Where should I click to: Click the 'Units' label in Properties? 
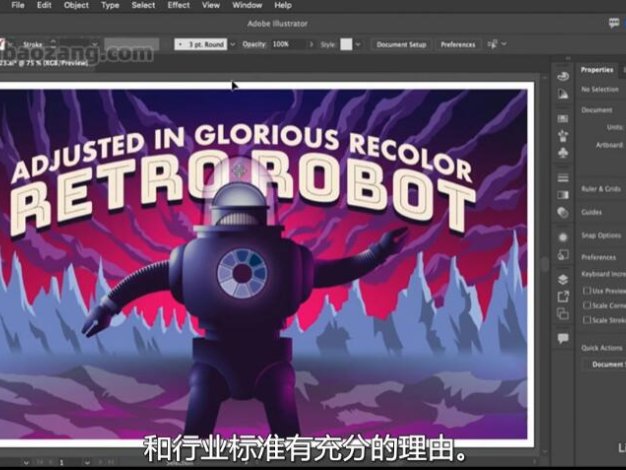coord(615,127)
